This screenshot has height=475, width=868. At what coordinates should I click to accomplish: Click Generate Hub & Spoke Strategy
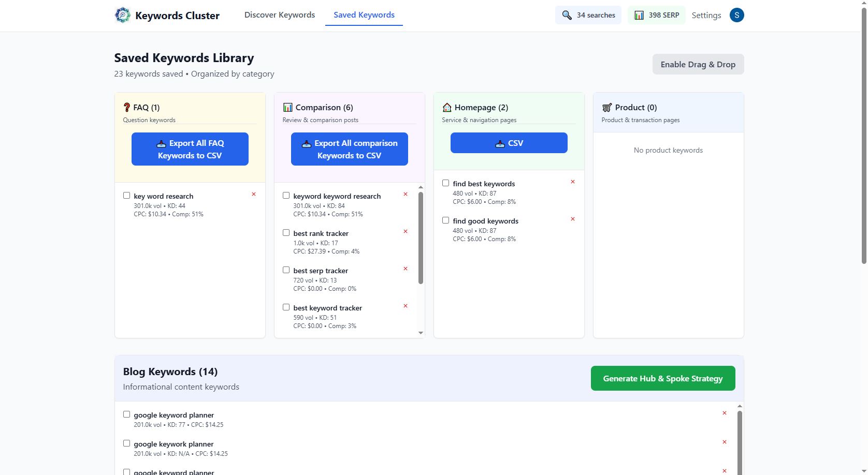point(662,378)
